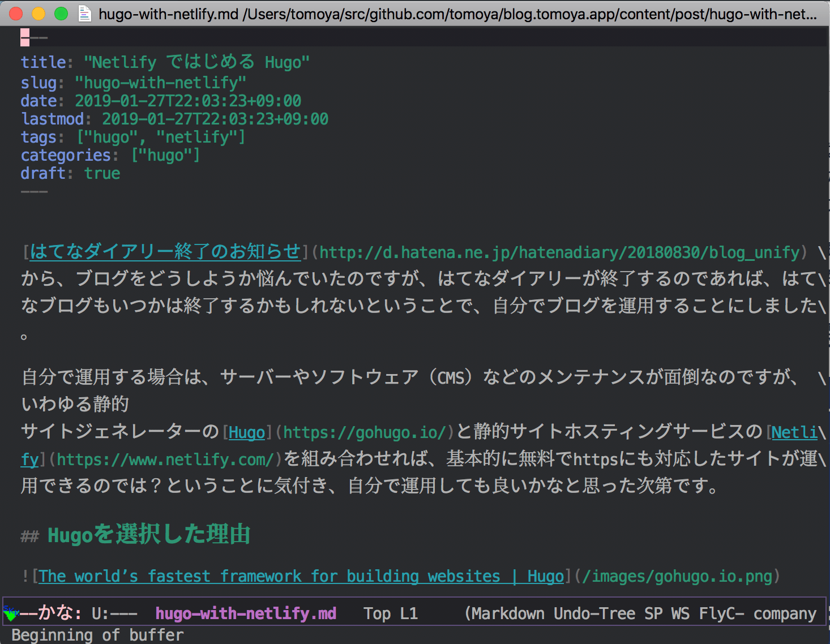Click the Hugo link text
This screenshot has width=830, height=644.
(x=247, y=433)
